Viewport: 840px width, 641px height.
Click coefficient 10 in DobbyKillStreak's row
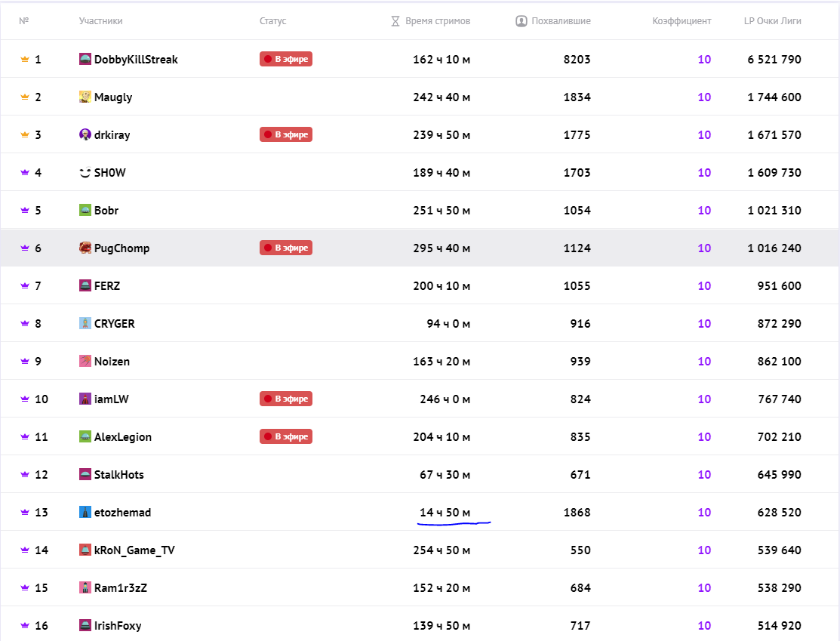[x=704, y=60]
